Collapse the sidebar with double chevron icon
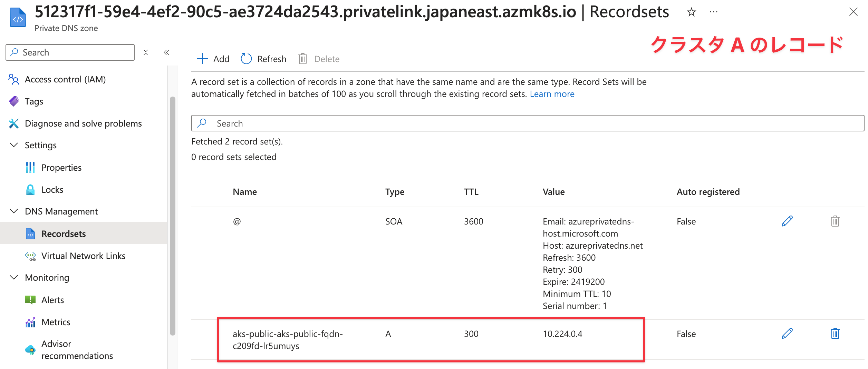The image size is (868, 369). point(166,52)
